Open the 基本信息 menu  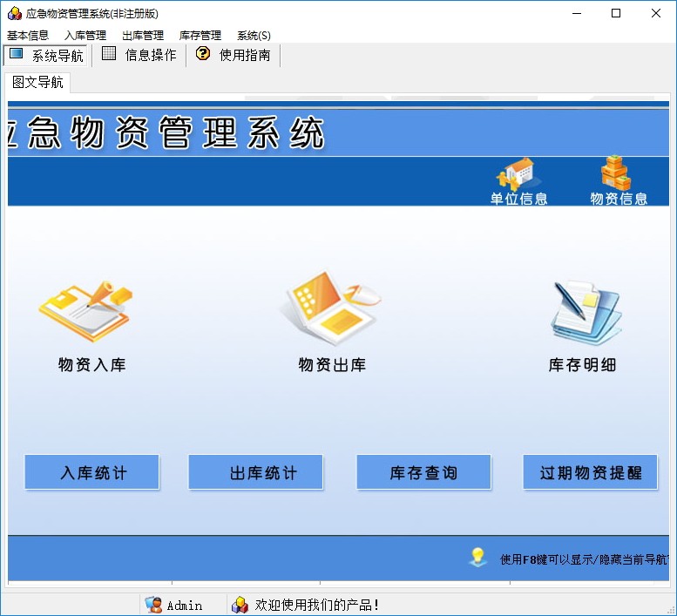(28, 36)
